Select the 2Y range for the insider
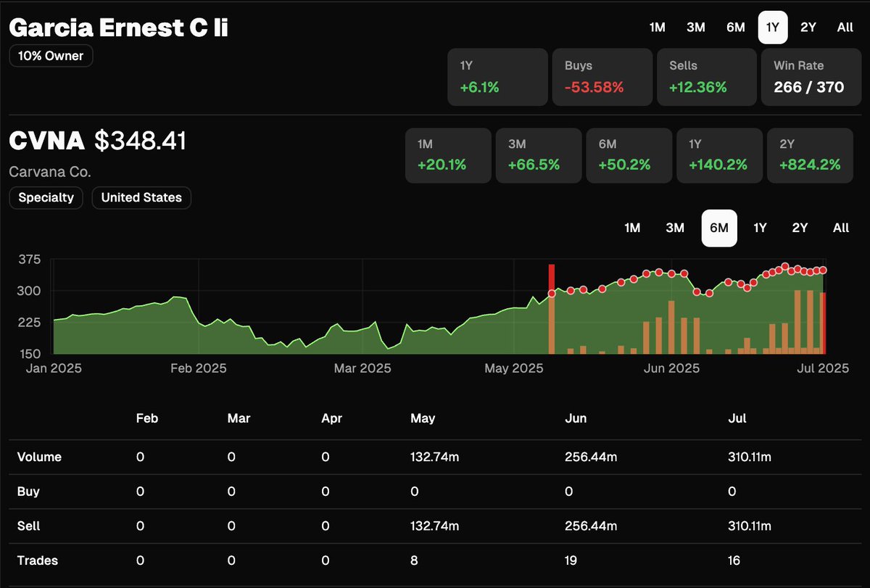The image size is (870, 588). [808, 28]
